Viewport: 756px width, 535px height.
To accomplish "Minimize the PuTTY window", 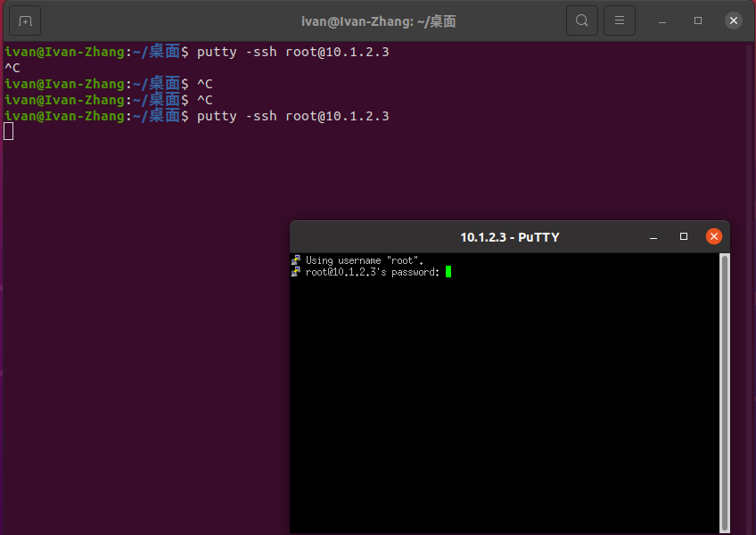I will click(x=653, y=236).
